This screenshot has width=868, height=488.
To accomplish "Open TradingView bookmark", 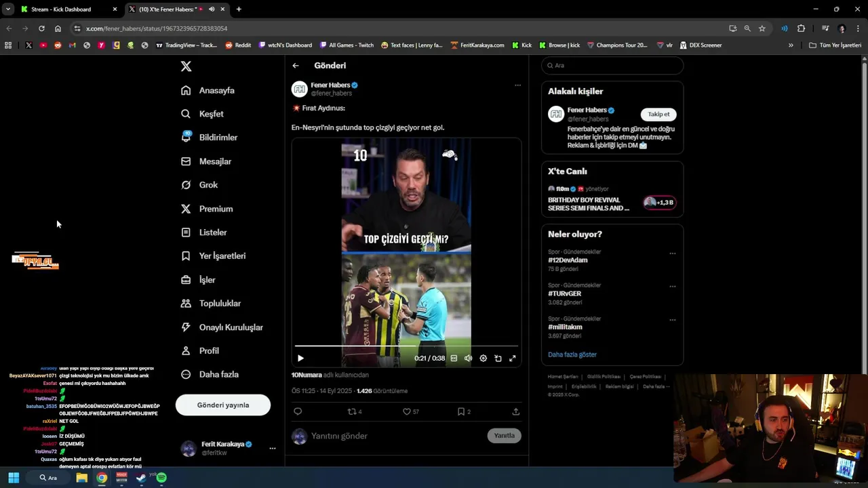I will [x=186, y=45].
